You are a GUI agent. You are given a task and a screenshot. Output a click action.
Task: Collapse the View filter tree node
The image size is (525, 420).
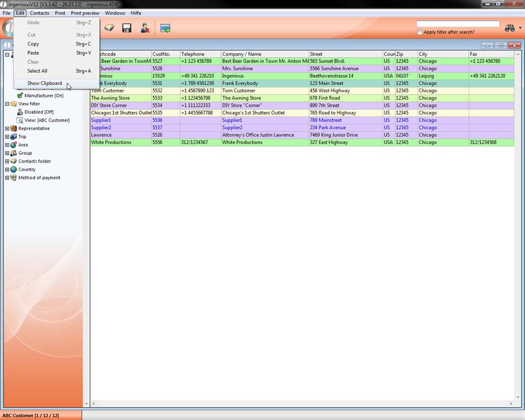(7, 104)
